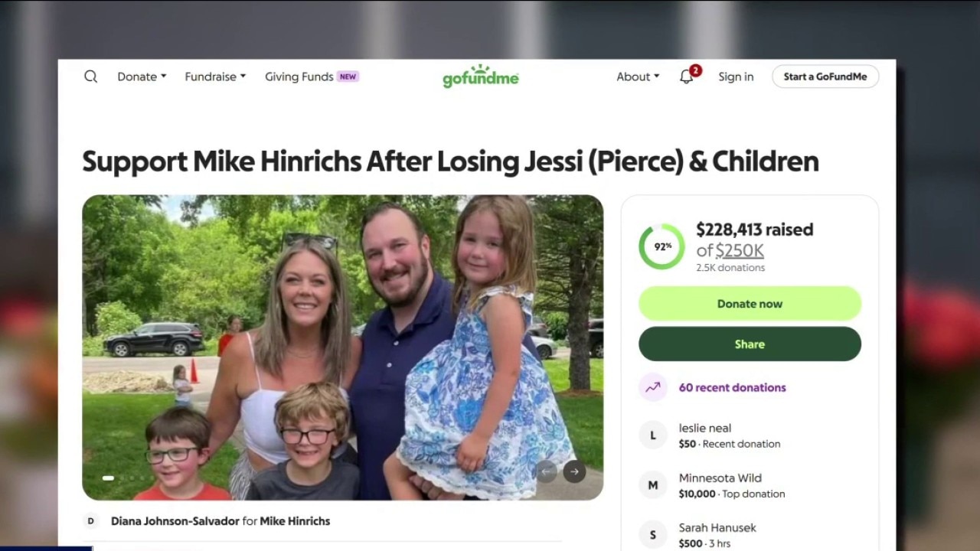Screen dimensions: 980x551
Task: Click the 92% progress ring
Action: [661, 246]
